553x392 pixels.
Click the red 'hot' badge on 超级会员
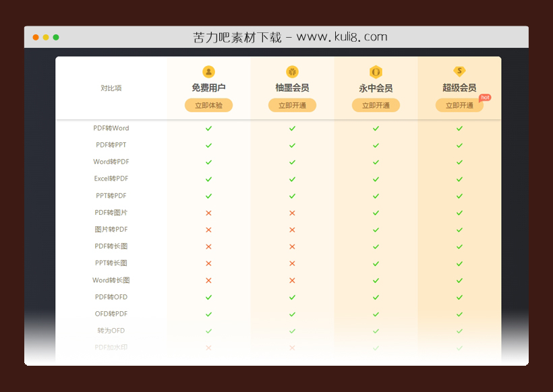[x=484, y=98]
